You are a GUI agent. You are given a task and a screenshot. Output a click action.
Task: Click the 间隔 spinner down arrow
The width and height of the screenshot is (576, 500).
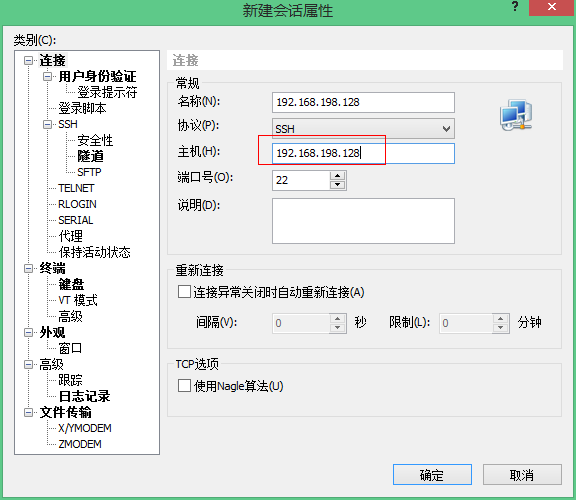tap(338, 327)
